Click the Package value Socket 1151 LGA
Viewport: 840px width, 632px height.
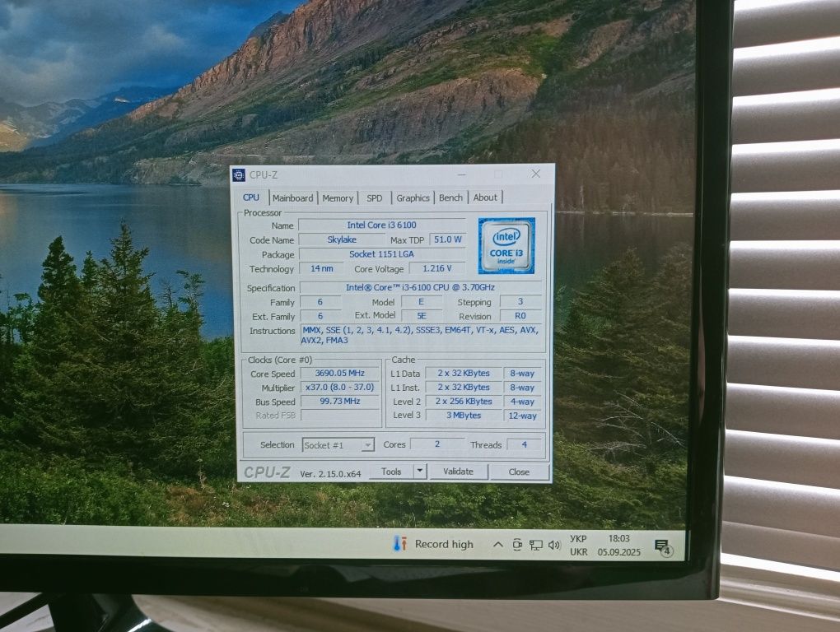pyautogui.click(x=381, y=254)
